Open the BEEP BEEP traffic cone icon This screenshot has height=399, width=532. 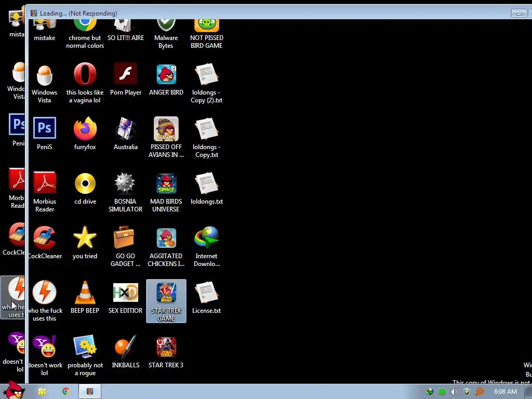[x=85, y=292]
